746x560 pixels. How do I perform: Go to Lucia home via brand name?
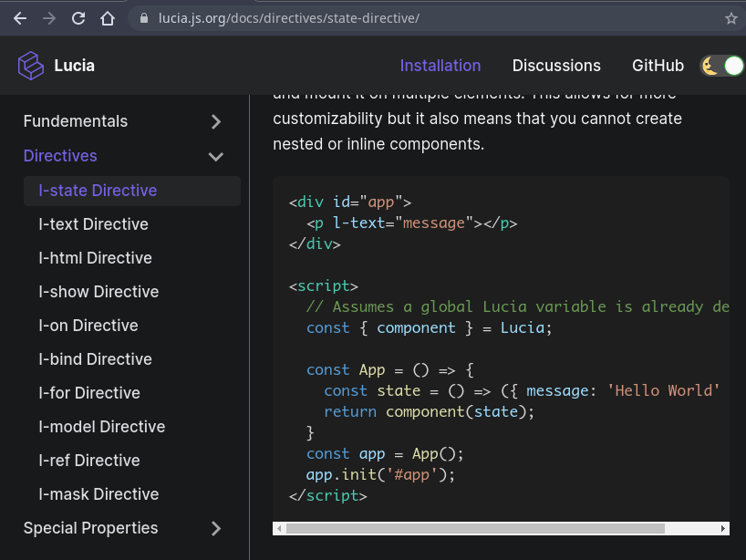(74, 66)
